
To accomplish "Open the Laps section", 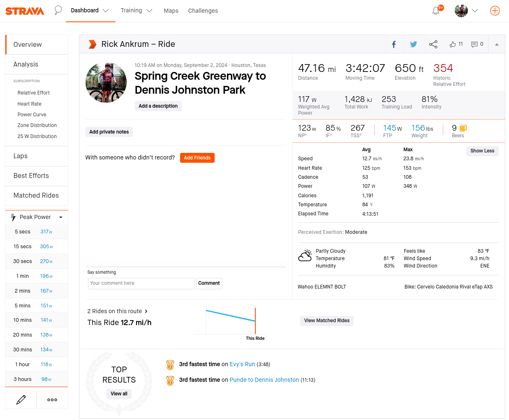I will (37, 156).
